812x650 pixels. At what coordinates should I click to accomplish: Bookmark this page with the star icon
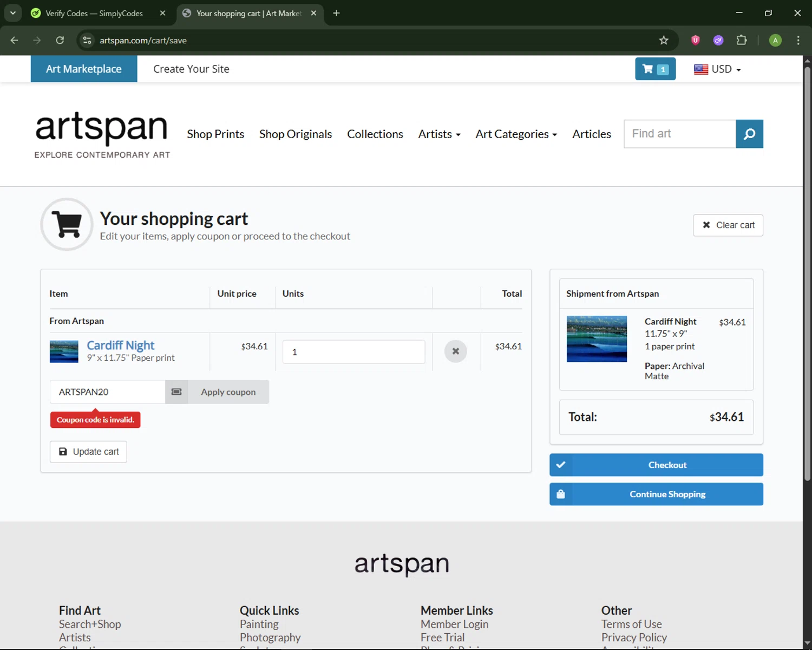(664, 40)
